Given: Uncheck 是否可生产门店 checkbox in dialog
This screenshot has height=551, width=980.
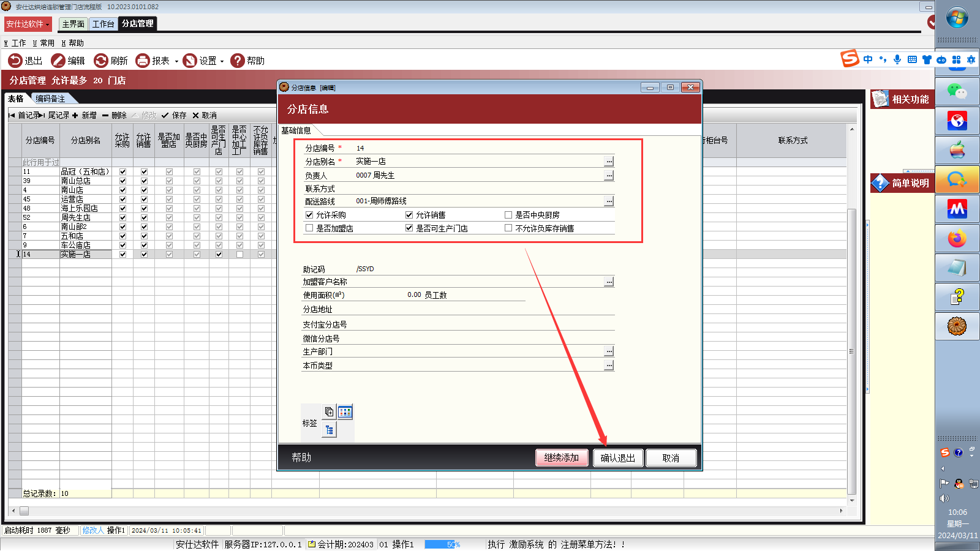Looking at the screenshot, I should [409, 228].
